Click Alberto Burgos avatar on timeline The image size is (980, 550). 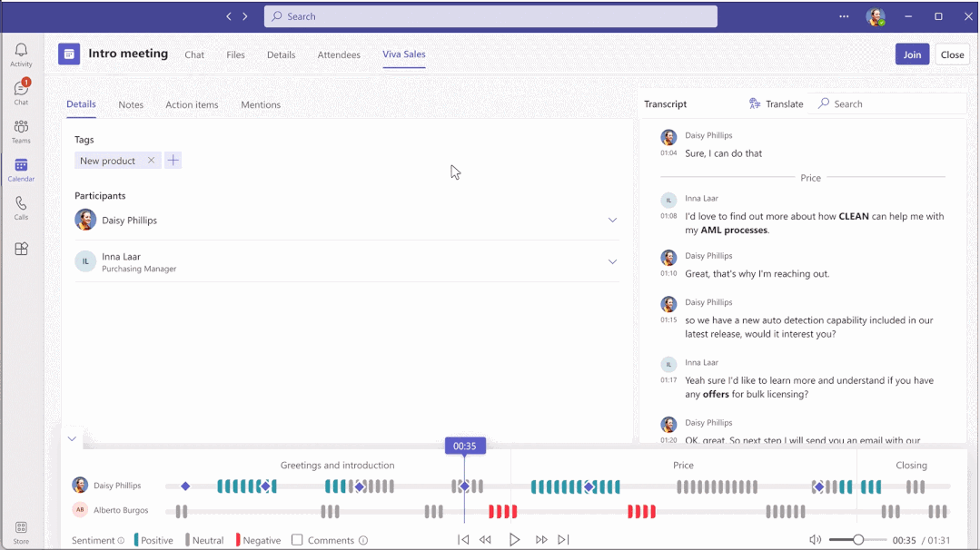click(80, 509)
